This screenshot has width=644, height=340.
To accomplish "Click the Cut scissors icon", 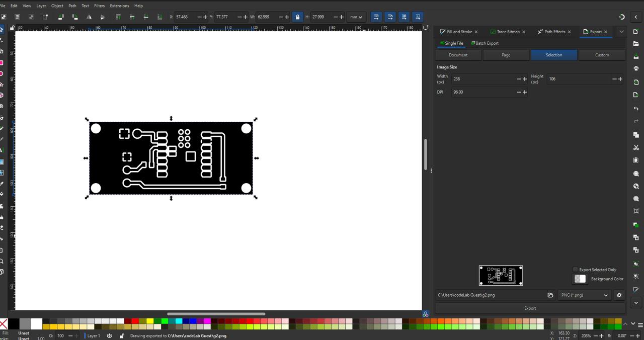I will click(x=636, y=147).
